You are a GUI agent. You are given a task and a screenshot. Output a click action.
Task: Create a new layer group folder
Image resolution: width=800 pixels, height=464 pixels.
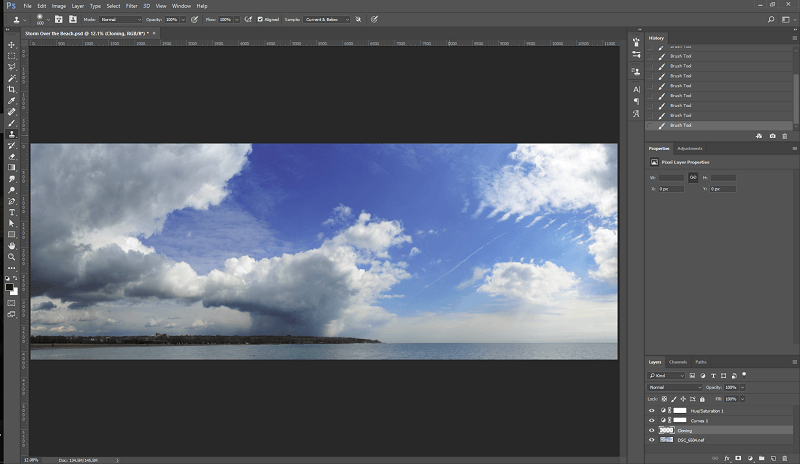[762, 458]
